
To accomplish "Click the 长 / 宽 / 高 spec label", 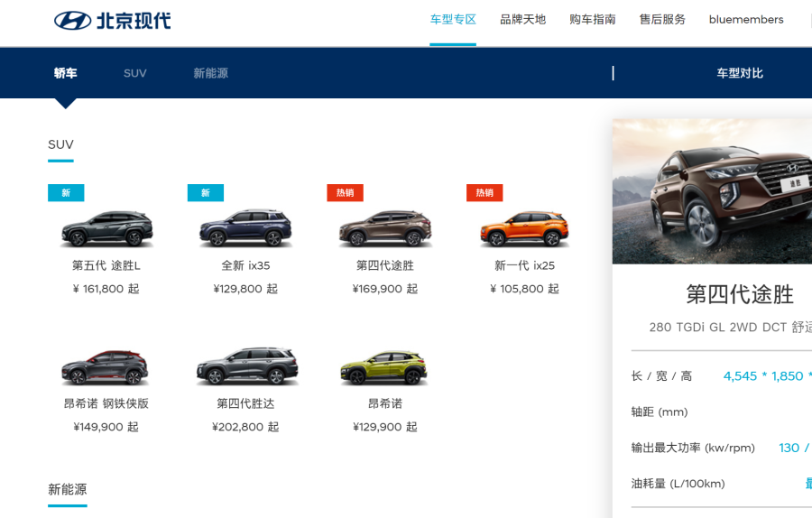I will pos(662,376).
